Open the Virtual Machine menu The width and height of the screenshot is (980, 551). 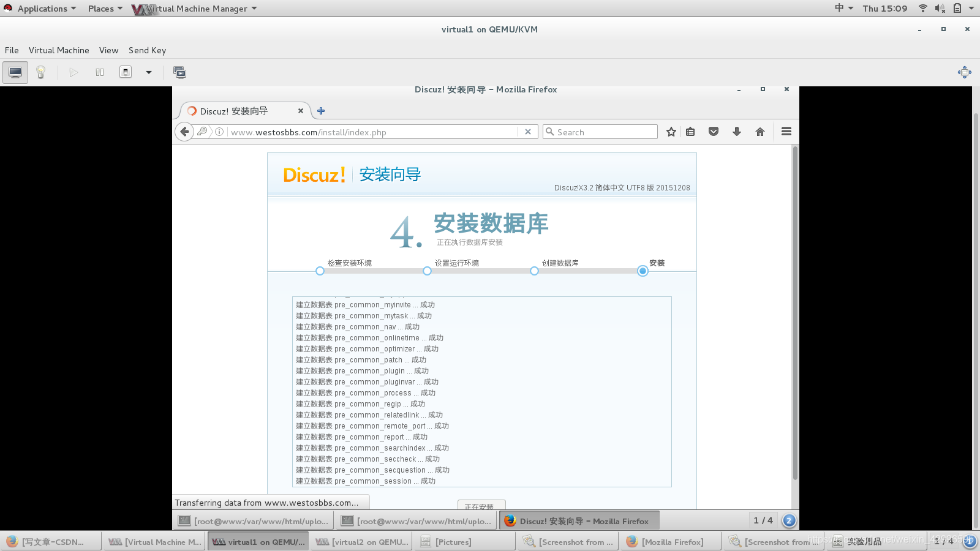pyautogui.click(x=59, y=50)
